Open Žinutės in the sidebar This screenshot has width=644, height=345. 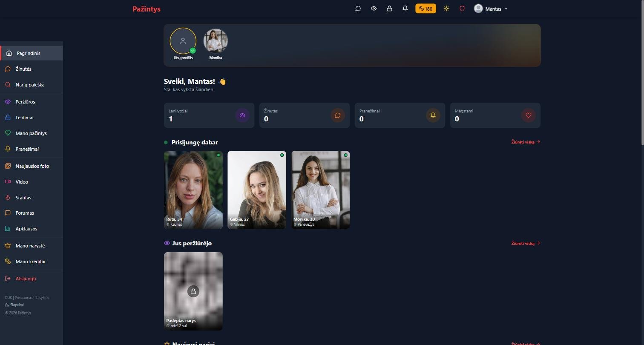click(32, 69)
